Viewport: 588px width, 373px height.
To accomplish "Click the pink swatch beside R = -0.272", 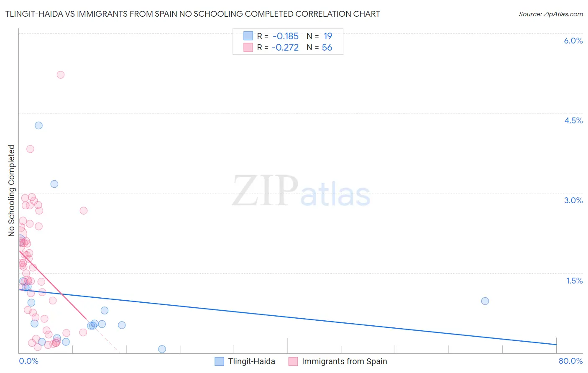I will [248, 47].
